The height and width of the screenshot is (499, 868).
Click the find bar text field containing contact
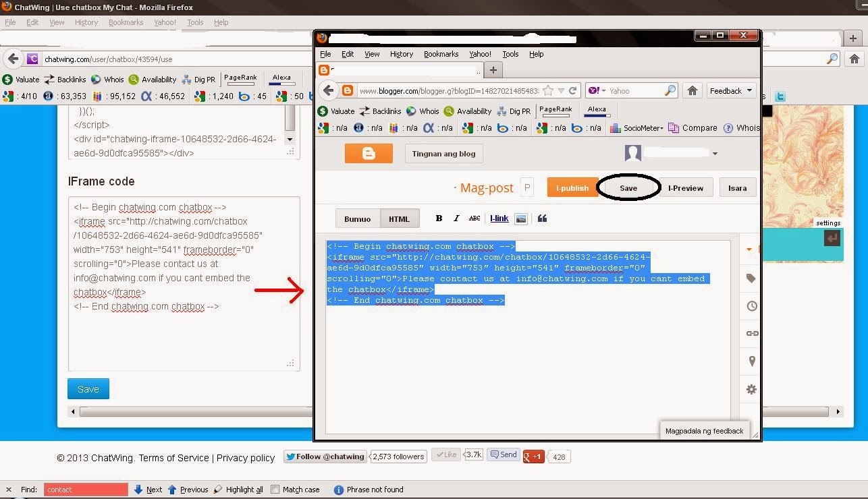coord(86,490)
